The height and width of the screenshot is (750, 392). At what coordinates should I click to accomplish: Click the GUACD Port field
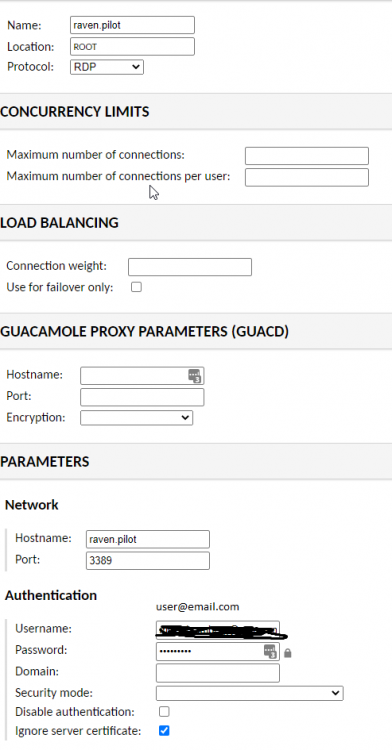point(142,397)
